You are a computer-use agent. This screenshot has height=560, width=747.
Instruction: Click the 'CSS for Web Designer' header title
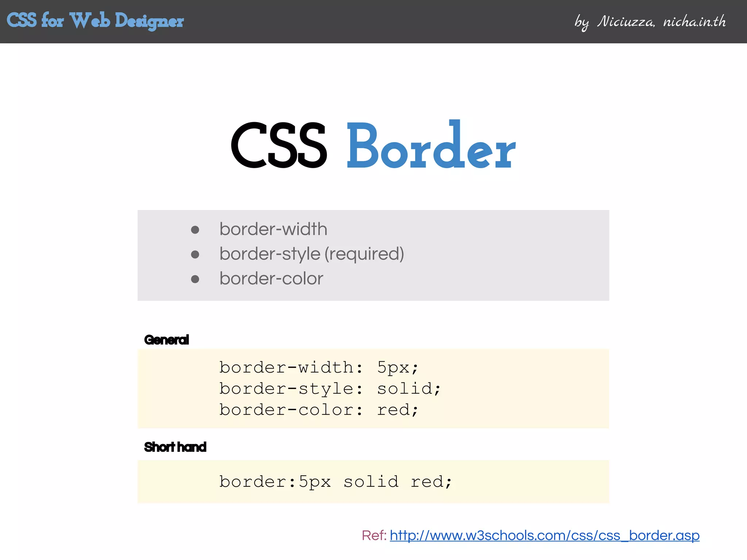point(95,21)
